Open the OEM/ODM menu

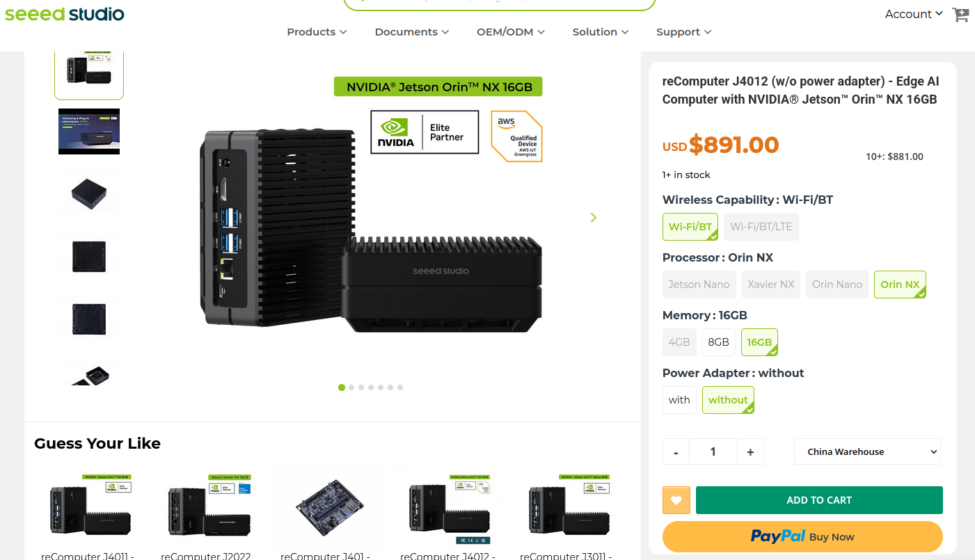(x=511, y=32)
